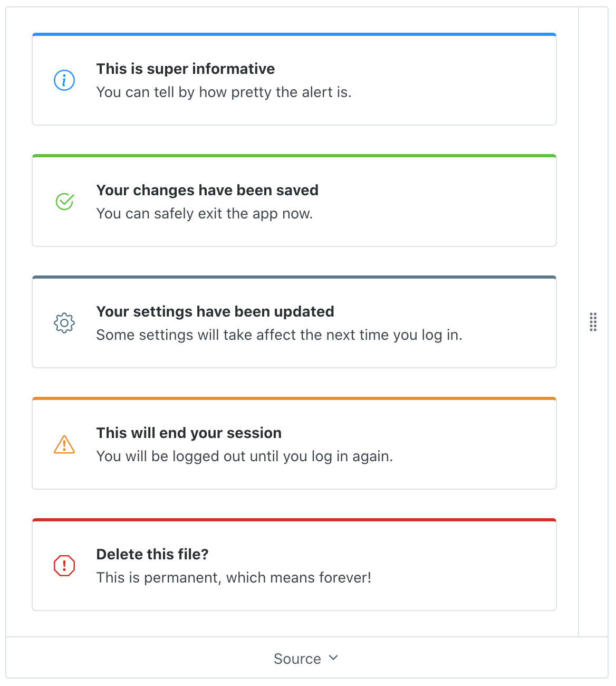Expand the Source chevron arrow
This screenshot has height=686, width=616.
[333, 658]
